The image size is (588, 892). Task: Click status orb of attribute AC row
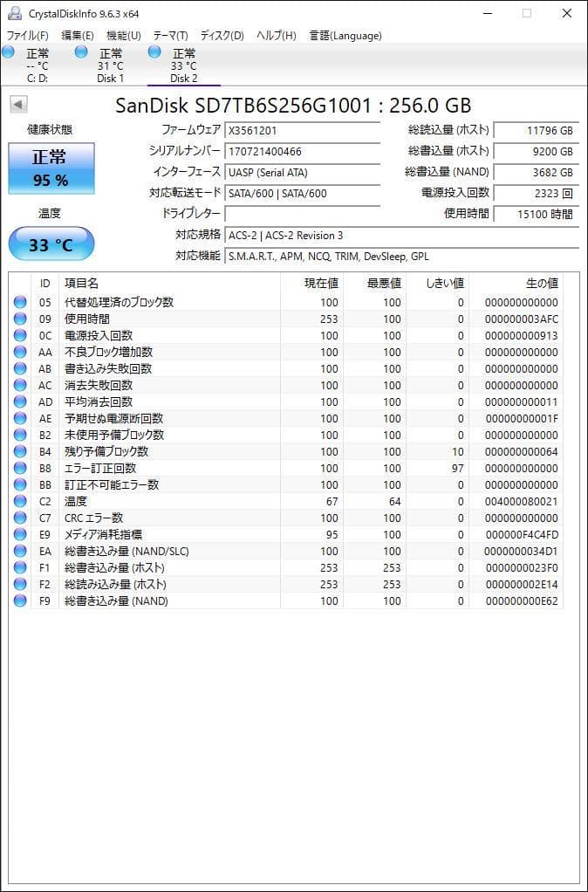tap(20, 385)
